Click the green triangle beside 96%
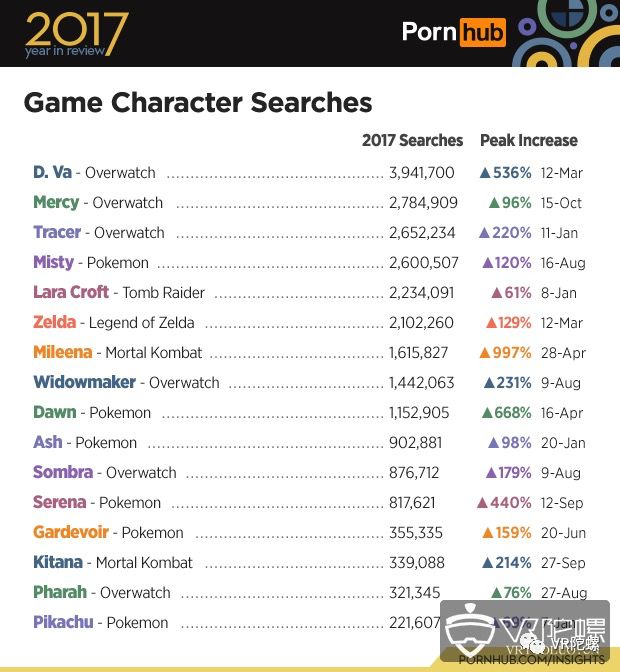Screen dimensions: 620x672 pyautogui.click(x=494, y=203)
